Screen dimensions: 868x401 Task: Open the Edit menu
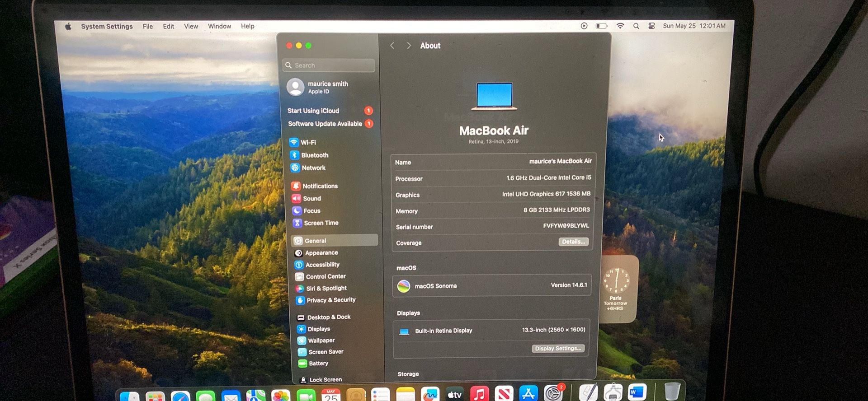[x=169, y=26]
